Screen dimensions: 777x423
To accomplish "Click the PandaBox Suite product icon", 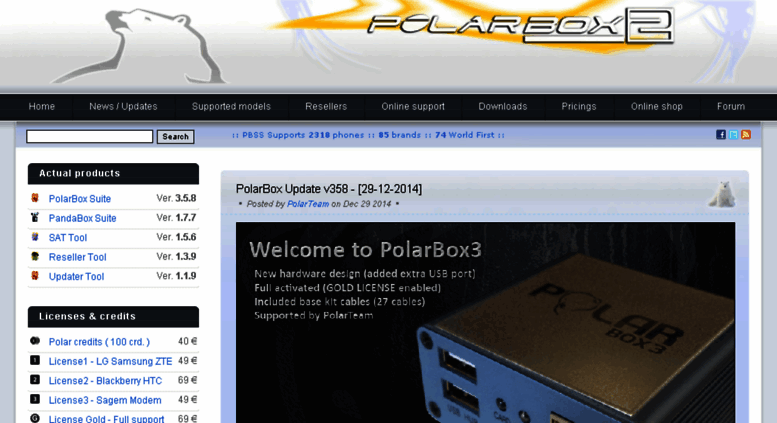I will click(35, 217).
